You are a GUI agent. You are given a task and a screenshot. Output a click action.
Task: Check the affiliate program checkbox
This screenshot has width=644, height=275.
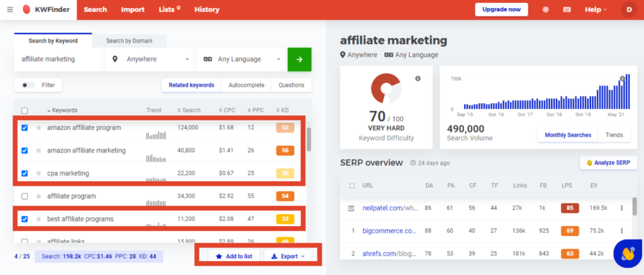pyautogui.click(x=25, y=197)
